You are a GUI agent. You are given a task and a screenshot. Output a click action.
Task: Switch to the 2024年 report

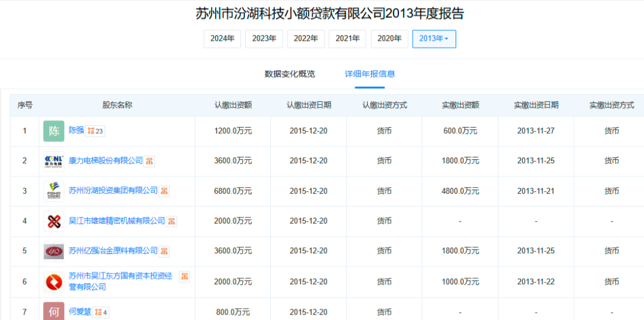222,39
